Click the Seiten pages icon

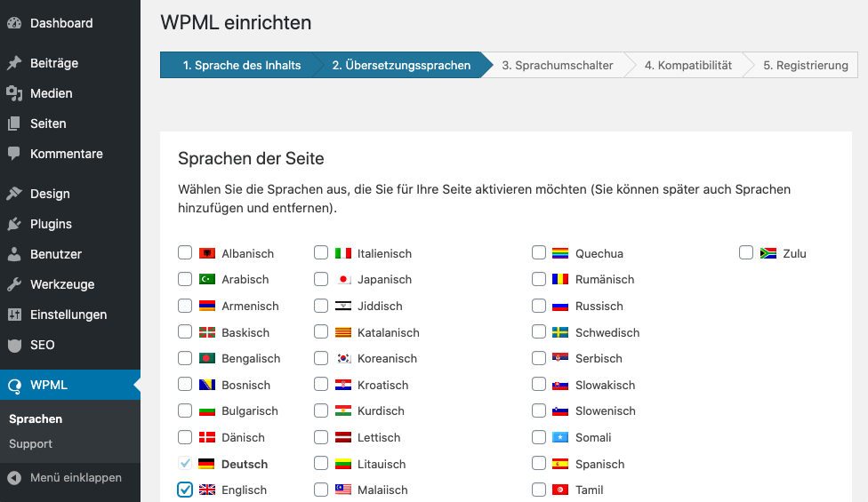click(14, 124)
